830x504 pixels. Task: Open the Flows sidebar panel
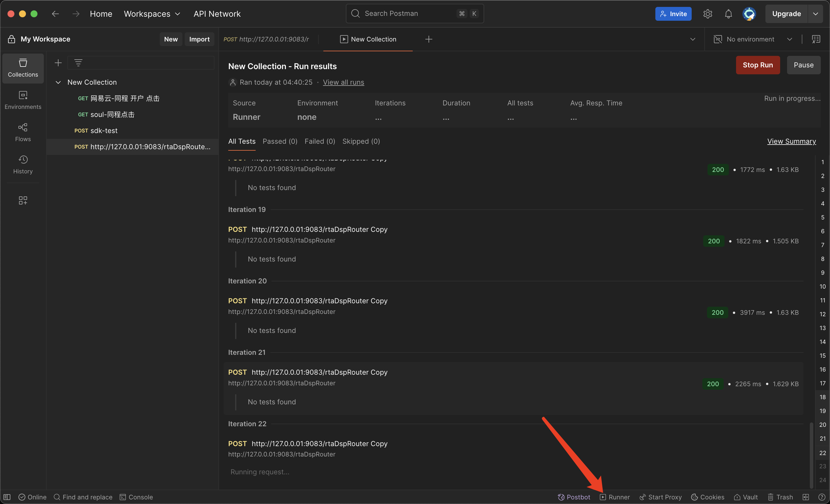coord(23,132)
